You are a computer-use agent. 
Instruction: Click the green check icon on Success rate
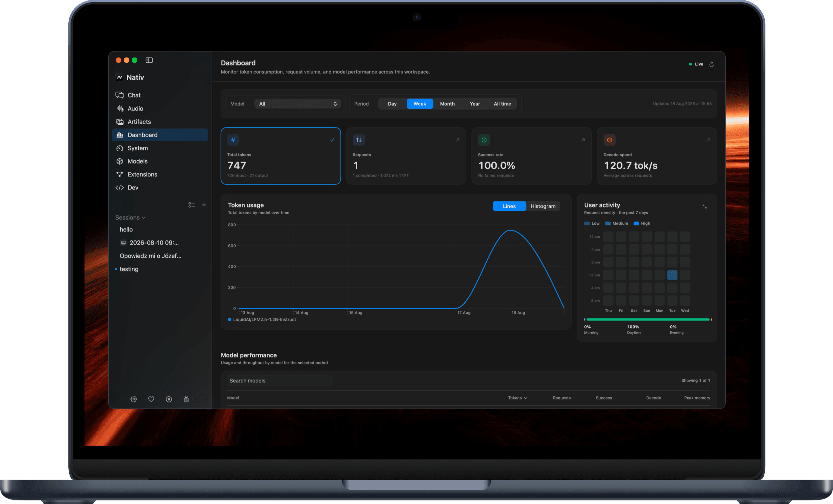484,140
